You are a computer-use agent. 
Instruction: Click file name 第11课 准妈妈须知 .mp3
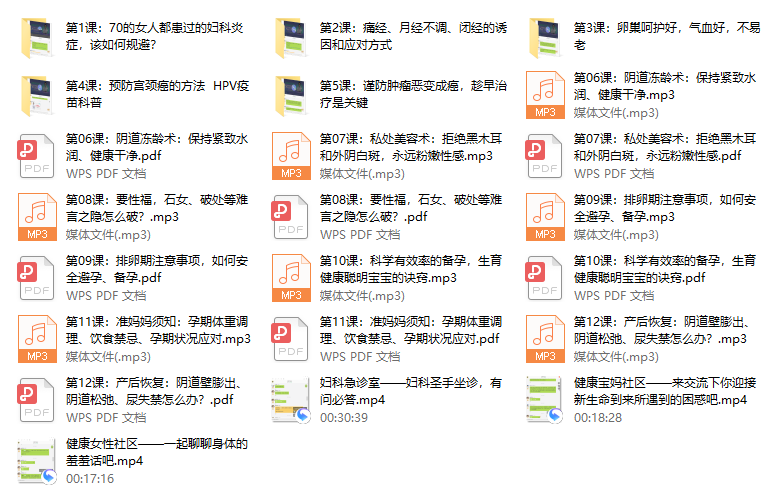point(158,330)
